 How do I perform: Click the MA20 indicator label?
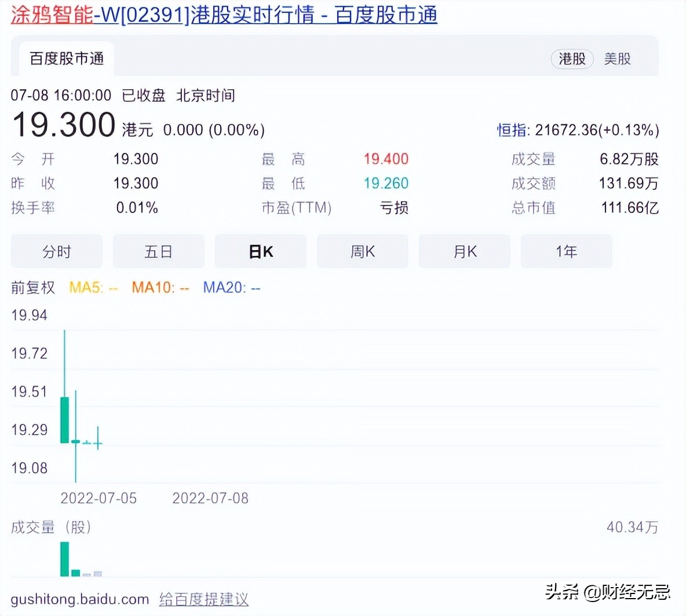coord(232,287)
